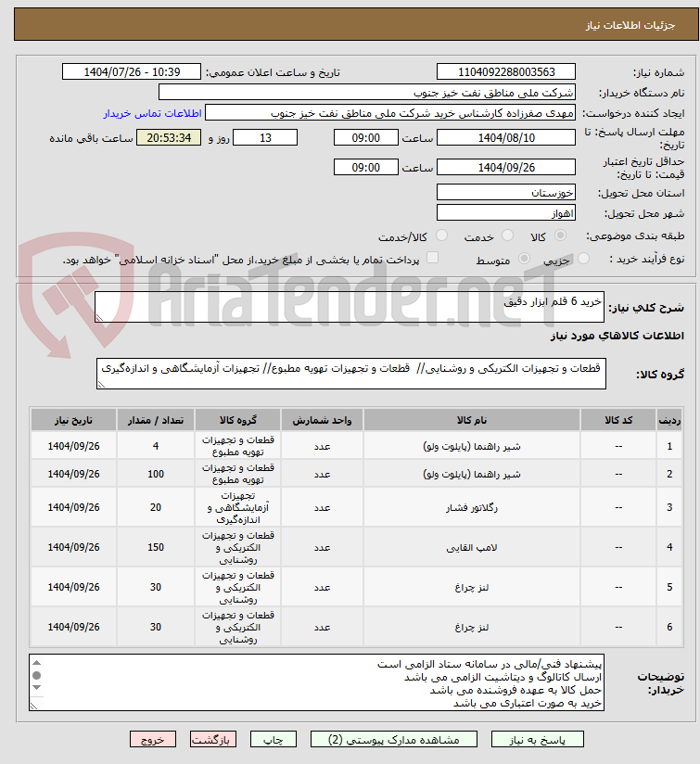Click row 6 item لنز چراغ
The height and width of the screenshot is (764, 700).
point(472,628)
